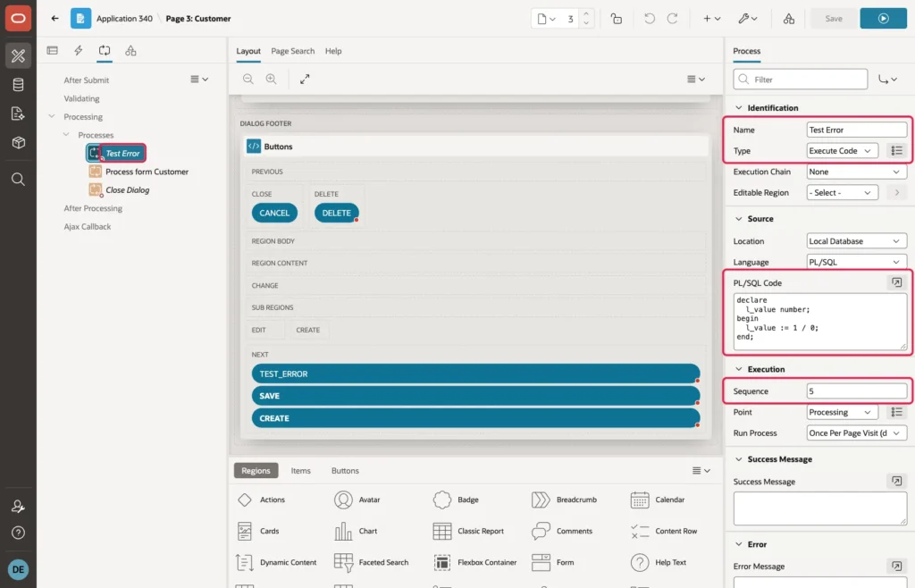Screen dimensions: 915x588
Task: Pick the Avatar region from the gallery
Action: pos(357,500)
